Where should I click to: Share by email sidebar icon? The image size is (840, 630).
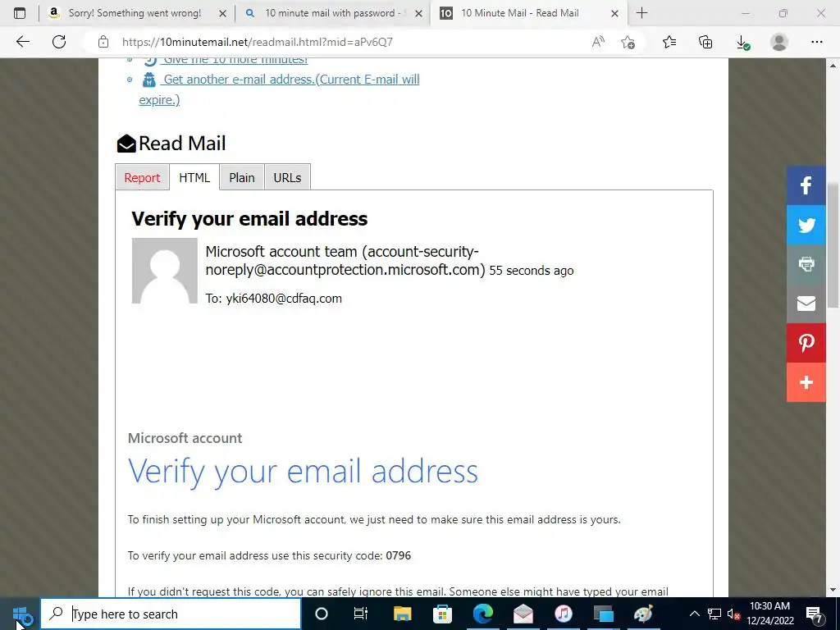pyautogui.click(x=806, y=304)
